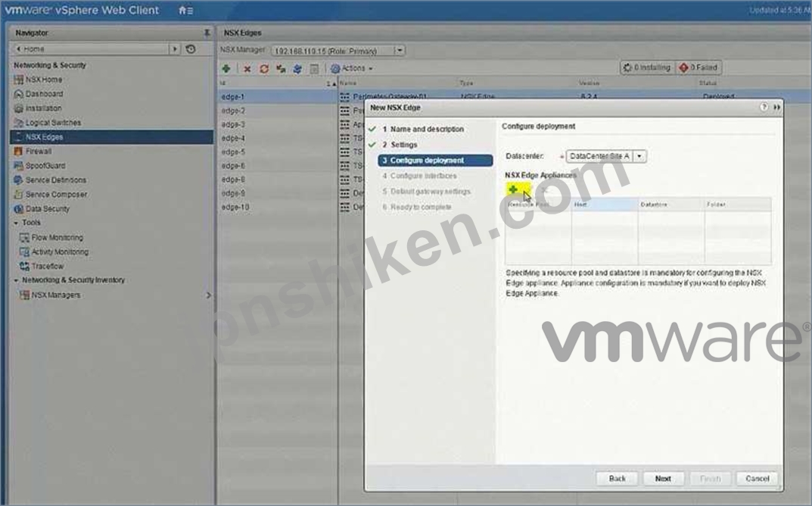Click the Flow Monitoring icon

click(x=23, y=237)
